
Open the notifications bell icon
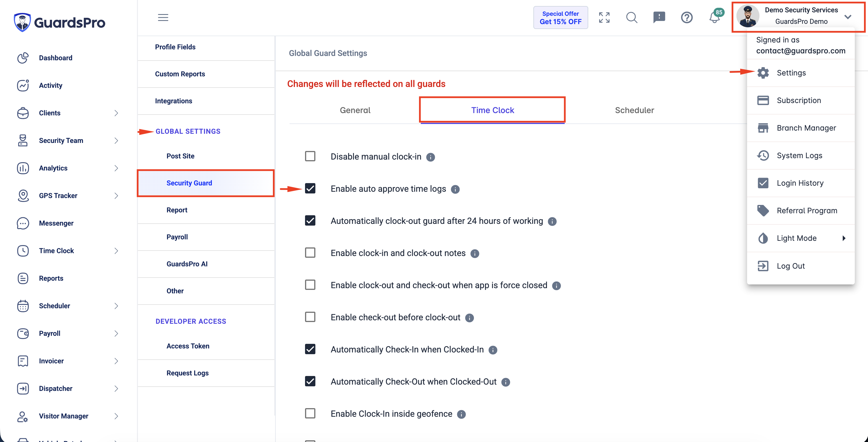[x=714, y=17]
